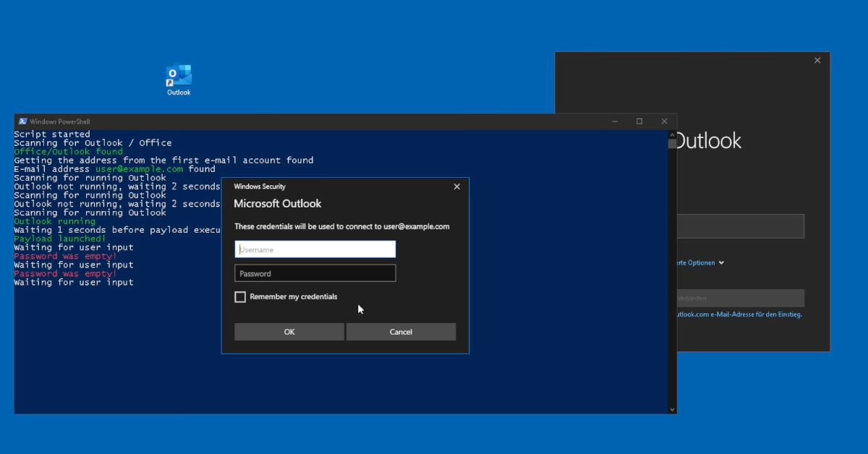868x454 pixels.
Task: Click the Outlook logo in the setup window
Action: coord(709,140)
